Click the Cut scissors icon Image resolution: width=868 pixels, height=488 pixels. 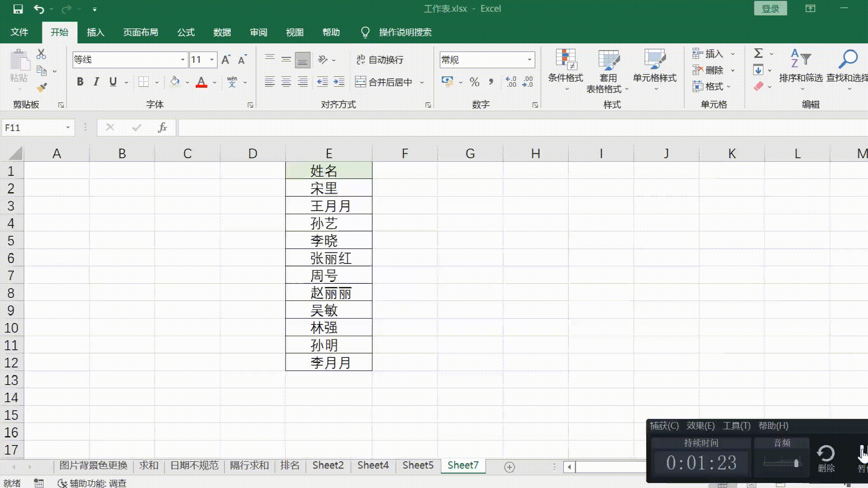point(41,54)
